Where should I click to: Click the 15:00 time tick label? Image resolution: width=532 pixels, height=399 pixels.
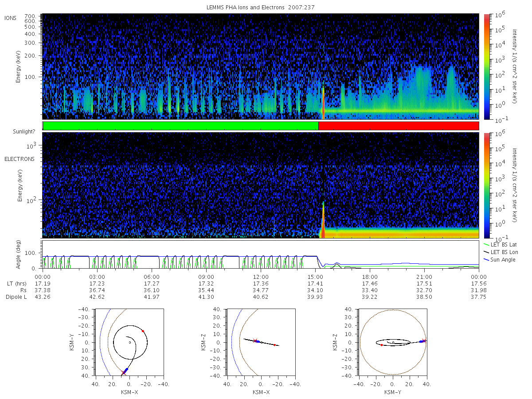[x=315, y=277]
